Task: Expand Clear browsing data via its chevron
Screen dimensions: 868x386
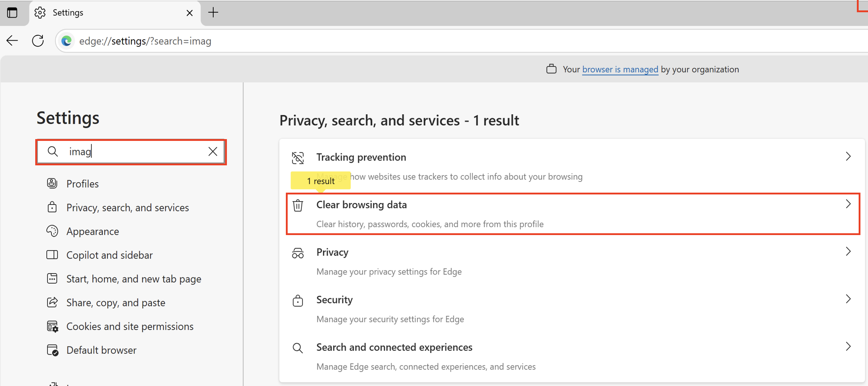Action: pyautogui.click(x=848, y=204)
